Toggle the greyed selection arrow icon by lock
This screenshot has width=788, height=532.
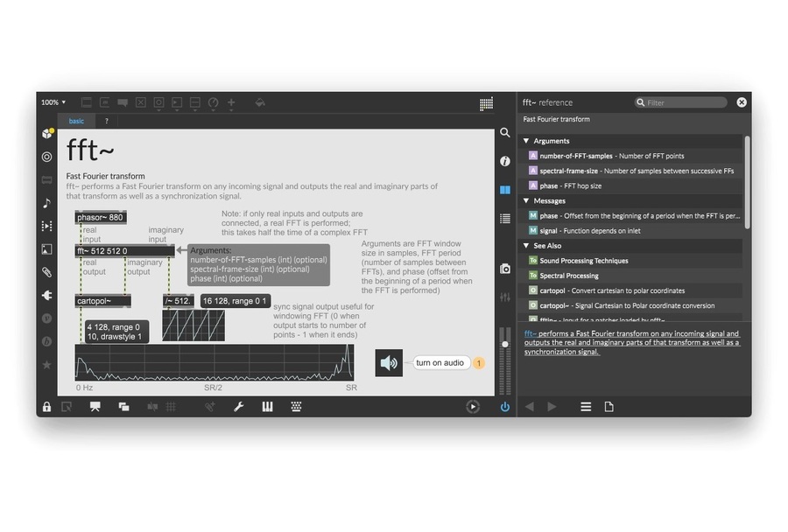click(67, 407)
